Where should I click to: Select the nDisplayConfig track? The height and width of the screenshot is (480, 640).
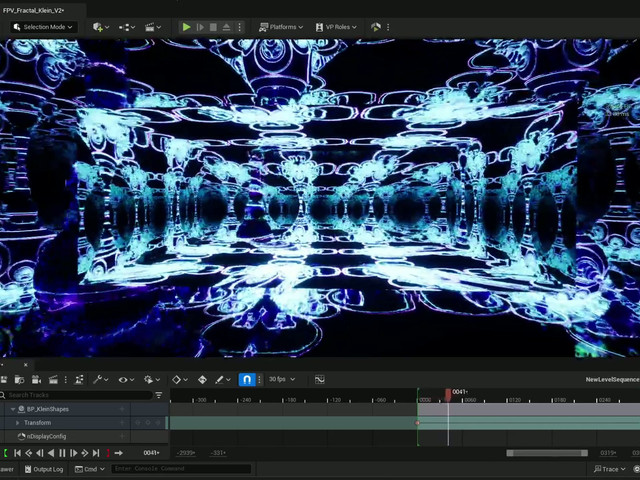(45, 437)
